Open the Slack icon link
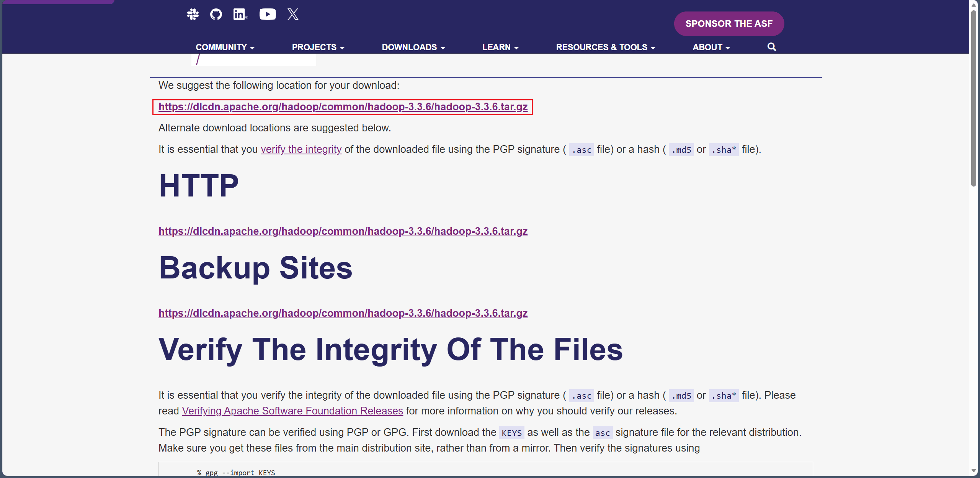This screenshot has height=478, width=980. tap(193, 15)
